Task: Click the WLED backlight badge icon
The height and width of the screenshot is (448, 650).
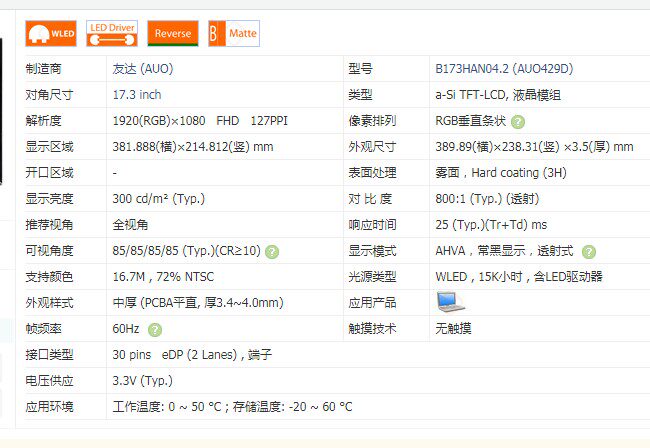Action: pos(51,34)
